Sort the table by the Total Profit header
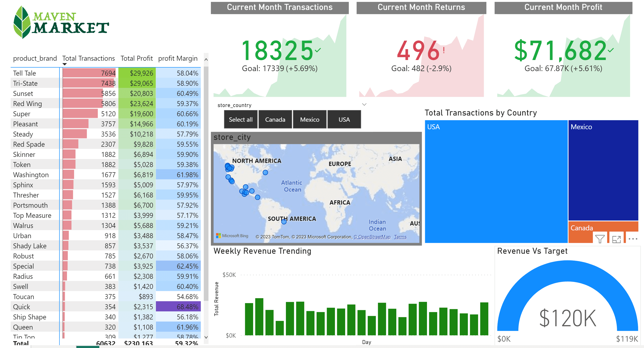This screenshot has height=348, width=644. [137, 58]
